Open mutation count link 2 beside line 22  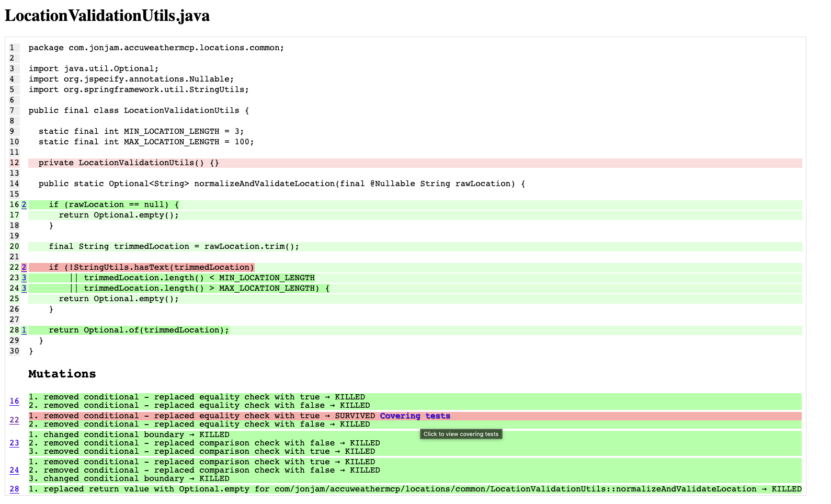(x=24, y=268)
